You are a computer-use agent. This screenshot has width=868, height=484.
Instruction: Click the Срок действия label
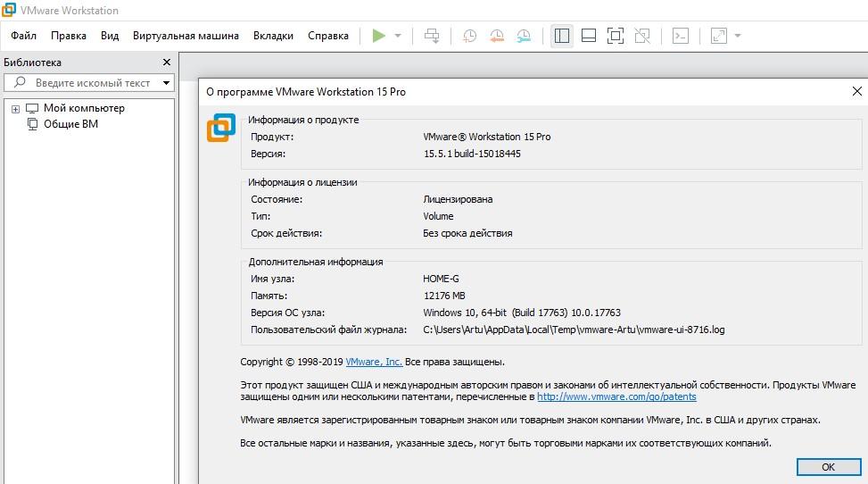pyautogui.click(x=286, y=233)
